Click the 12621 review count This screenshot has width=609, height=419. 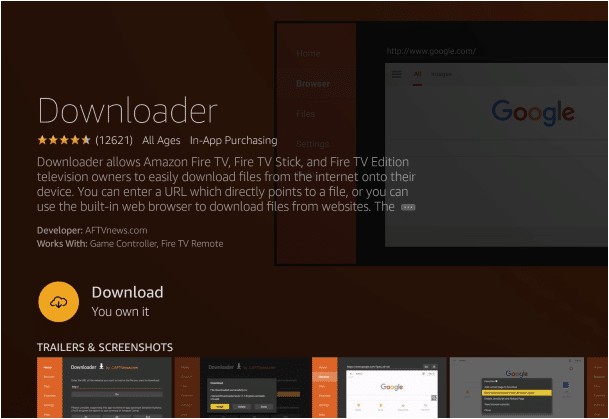[x=115, y=140]
